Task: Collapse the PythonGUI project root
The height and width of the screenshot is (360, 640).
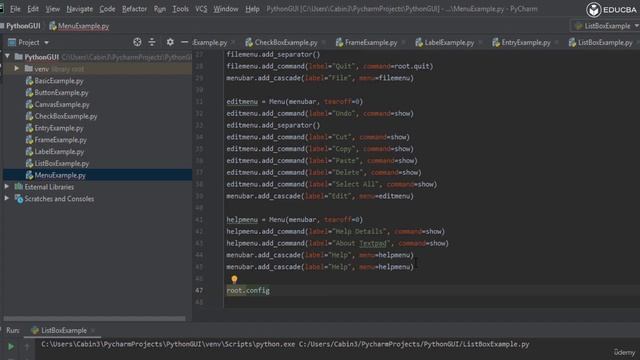Action: pos(7,56)
